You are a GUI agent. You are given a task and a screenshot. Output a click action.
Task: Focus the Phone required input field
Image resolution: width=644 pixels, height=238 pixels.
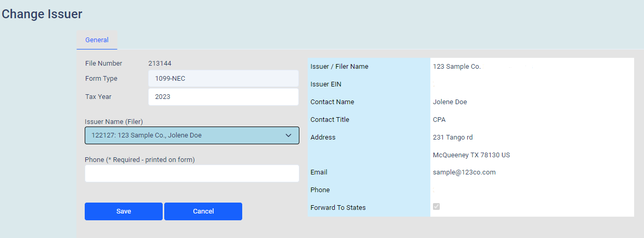[x=192, y=173]
